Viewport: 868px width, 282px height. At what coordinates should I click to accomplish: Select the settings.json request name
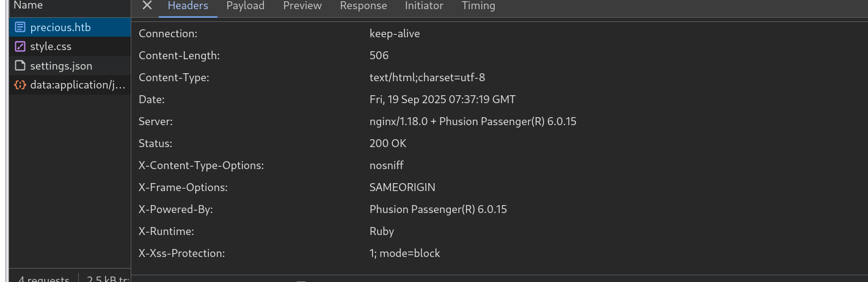pyautogui.click(x=61, y=66)
